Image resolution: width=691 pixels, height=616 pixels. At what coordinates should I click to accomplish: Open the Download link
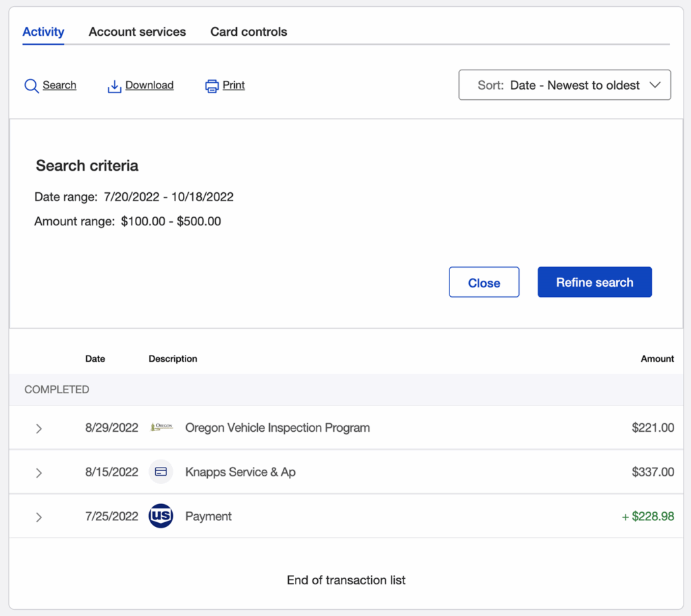click(x=149, y=85)
